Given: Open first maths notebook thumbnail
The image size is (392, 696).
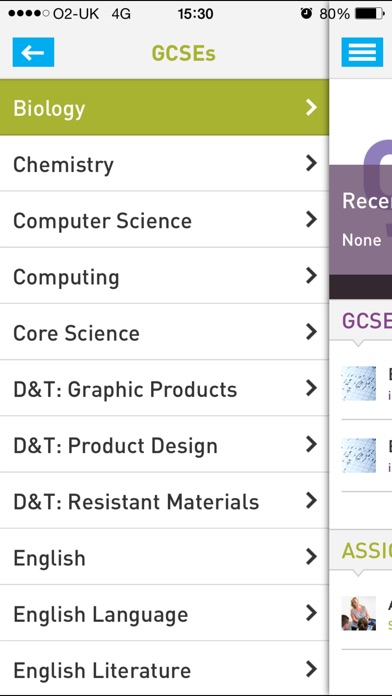Looking at the screenshot, I should click(x=359, y=384).
